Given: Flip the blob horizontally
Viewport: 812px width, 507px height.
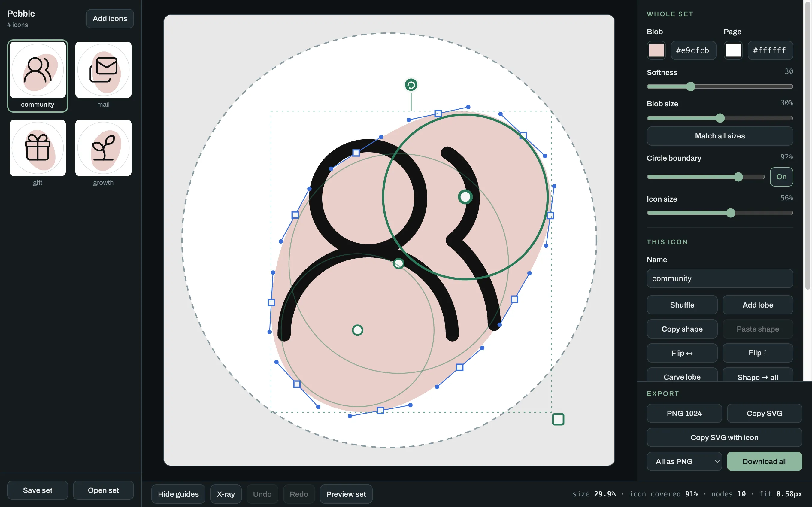Looking at the screenshot, I should 682,353.
